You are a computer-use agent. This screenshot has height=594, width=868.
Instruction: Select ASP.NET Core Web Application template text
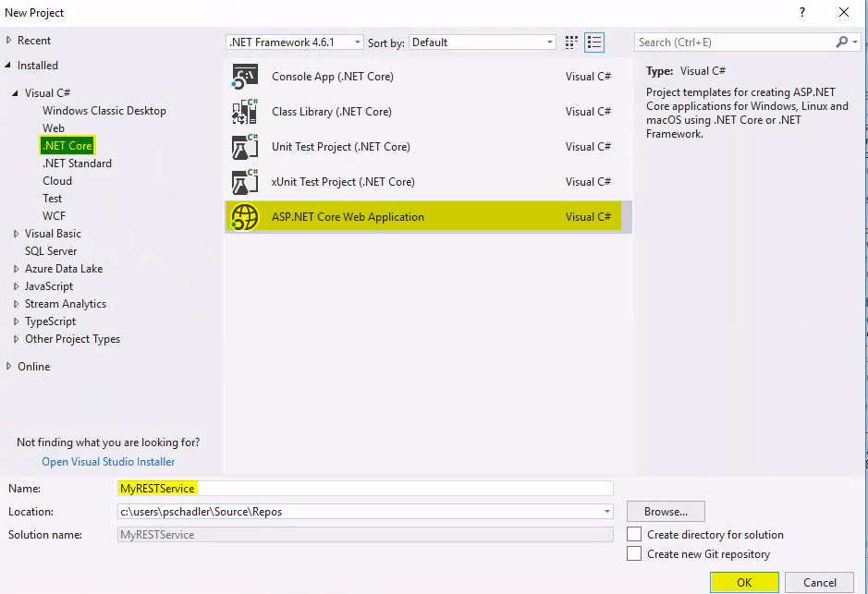348,217
